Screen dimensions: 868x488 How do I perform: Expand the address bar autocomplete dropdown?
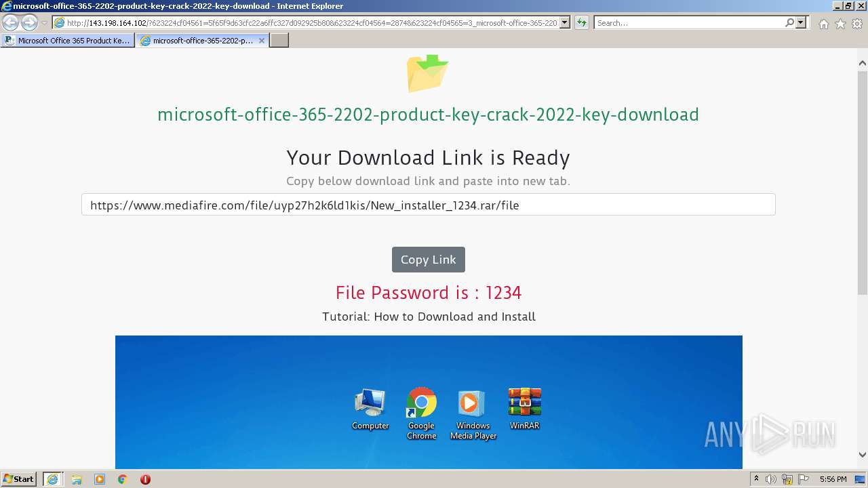[565, 23]
